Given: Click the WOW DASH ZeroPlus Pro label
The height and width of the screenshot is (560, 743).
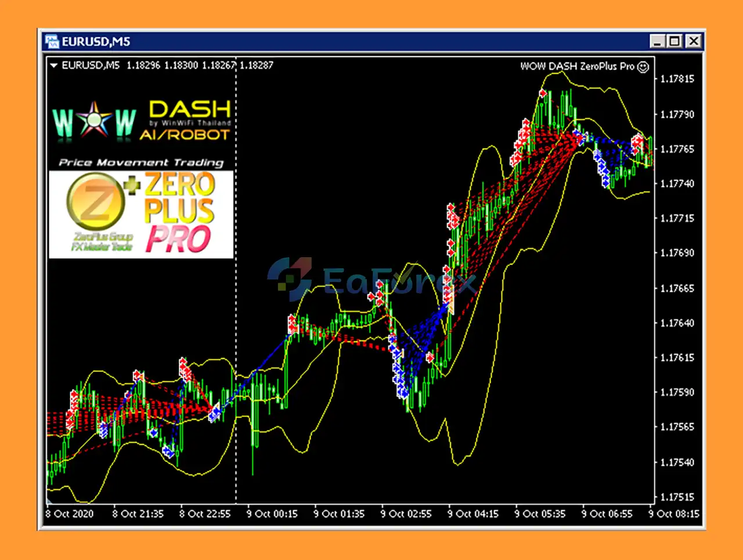Looking at the screenshot, I should 577,67.
